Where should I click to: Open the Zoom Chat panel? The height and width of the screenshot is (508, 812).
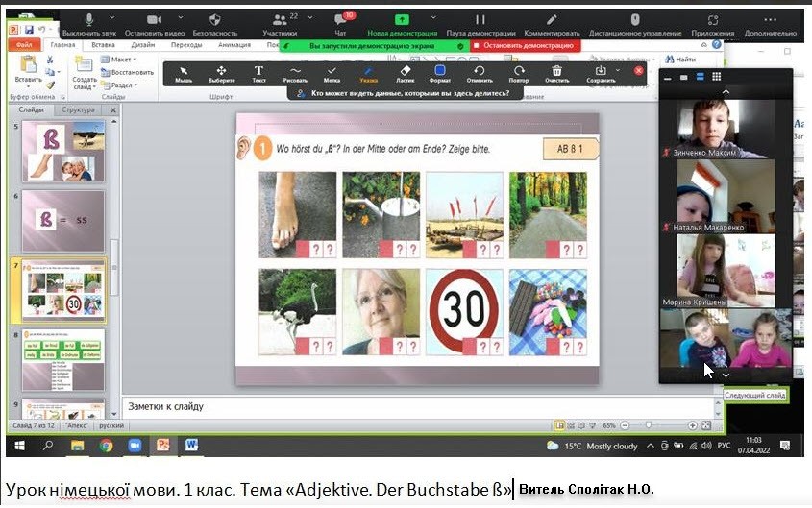339,23
